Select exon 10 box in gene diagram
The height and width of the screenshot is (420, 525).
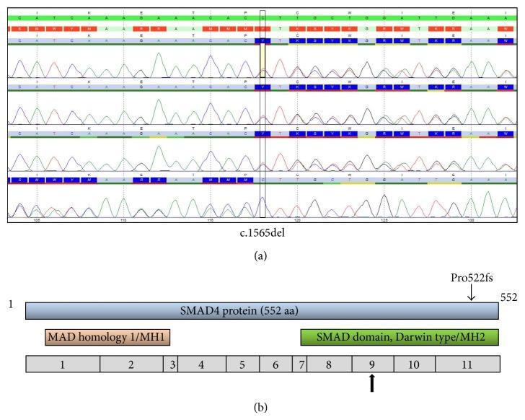pyautogui.click(x=414, y=364)
